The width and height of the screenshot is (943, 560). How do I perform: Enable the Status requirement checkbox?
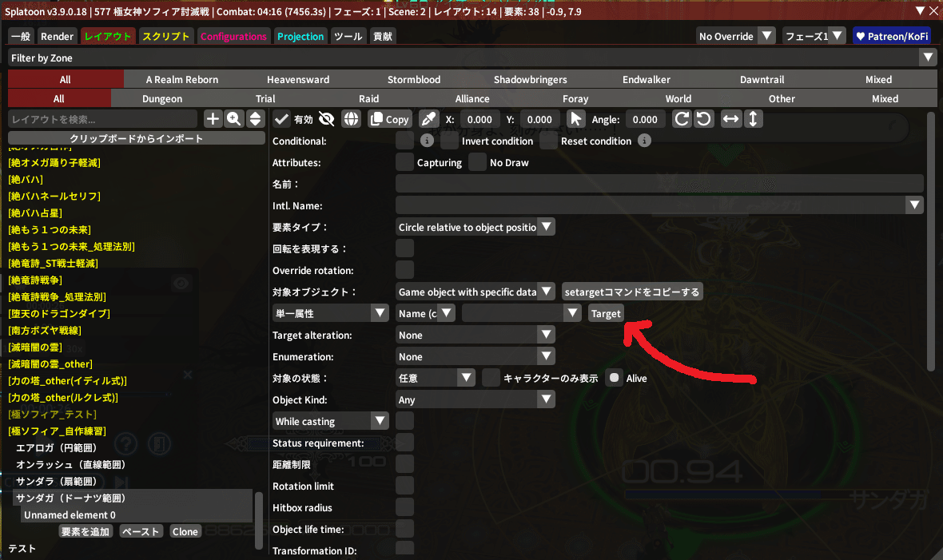point(404,443)
